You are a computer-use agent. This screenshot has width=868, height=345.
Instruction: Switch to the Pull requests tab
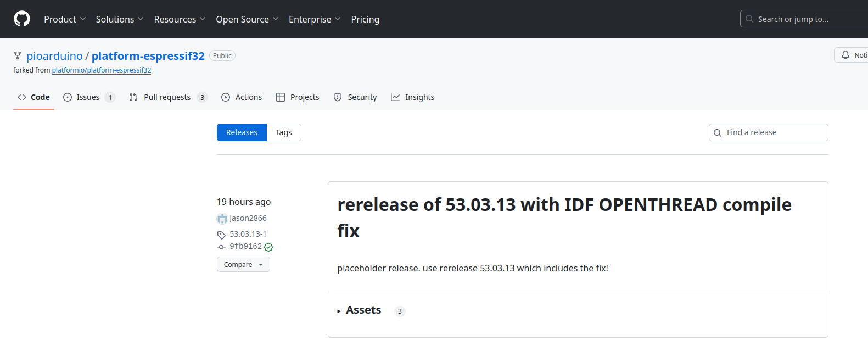point(168,97)
